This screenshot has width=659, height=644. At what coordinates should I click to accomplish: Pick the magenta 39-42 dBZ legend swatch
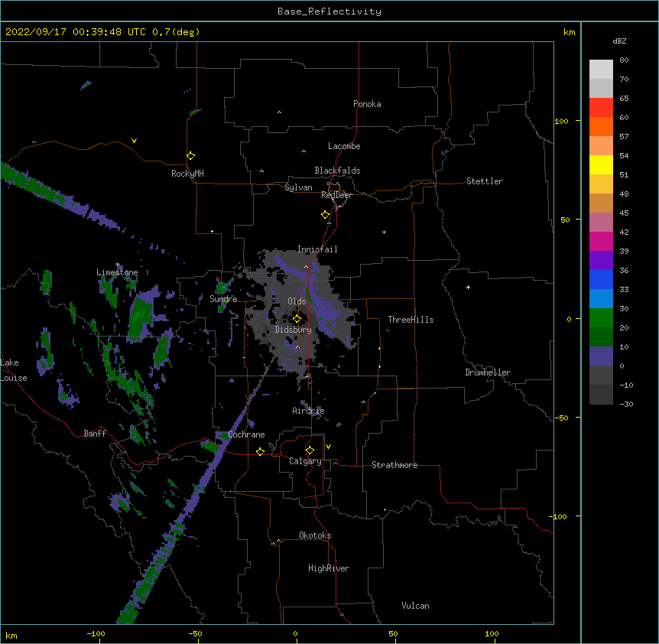pos(601,241)
